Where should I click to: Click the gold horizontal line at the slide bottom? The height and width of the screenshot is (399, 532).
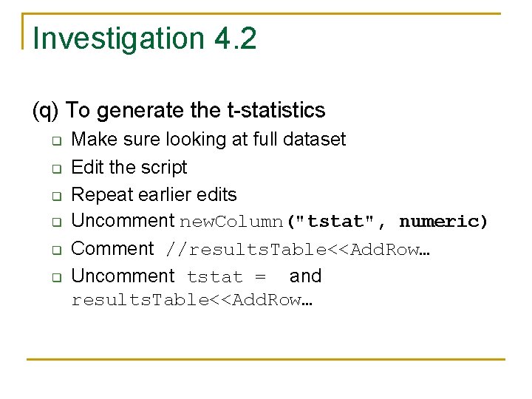click(266, 360)
